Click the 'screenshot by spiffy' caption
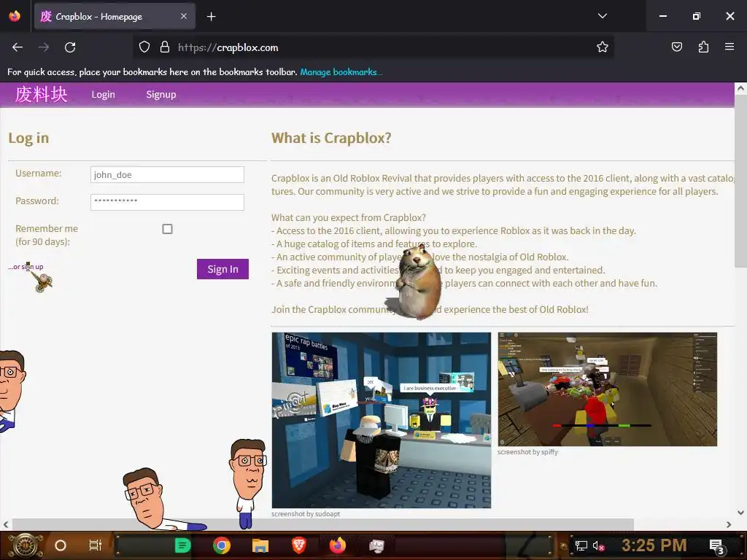 pos(528,452)
